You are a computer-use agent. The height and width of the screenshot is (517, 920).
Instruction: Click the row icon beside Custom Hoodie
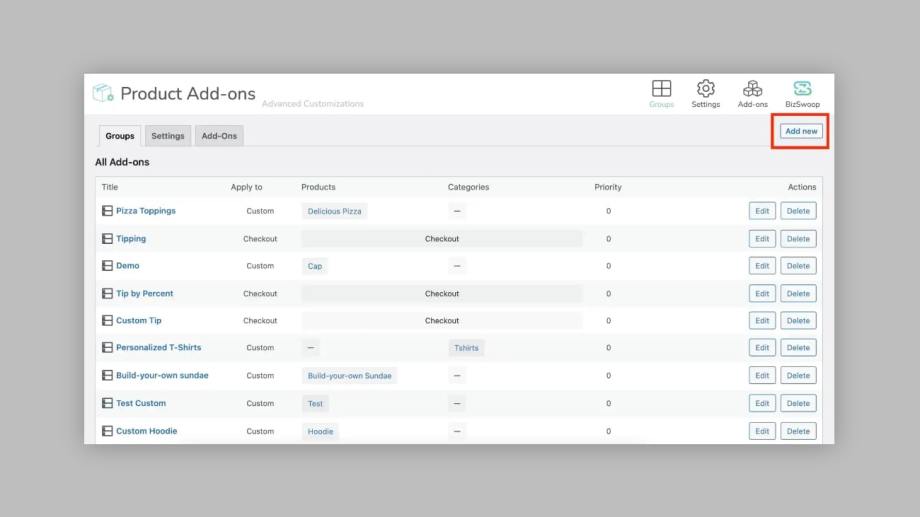click(x=107, y=431)
